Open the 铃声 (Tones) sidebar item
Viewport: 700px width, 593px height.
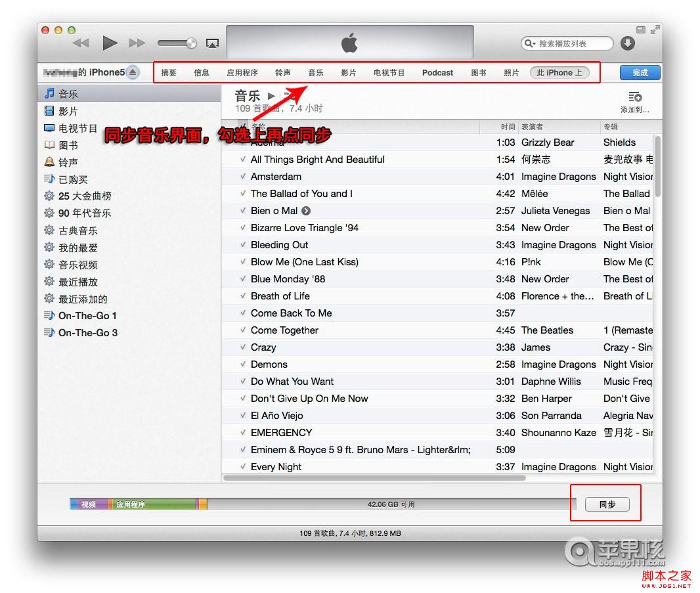click(x=67, y=162)
